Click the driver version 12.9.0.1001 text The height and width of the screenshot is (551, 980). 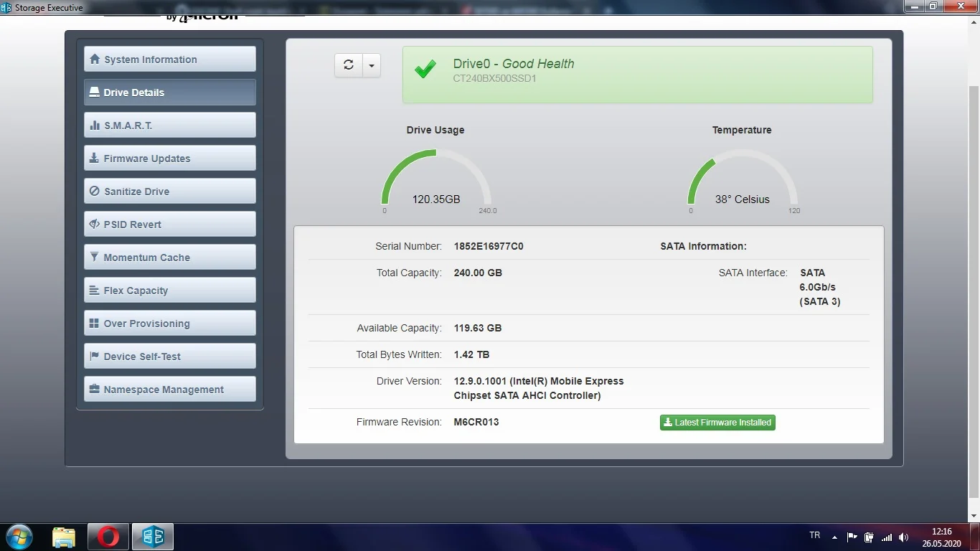539,388
